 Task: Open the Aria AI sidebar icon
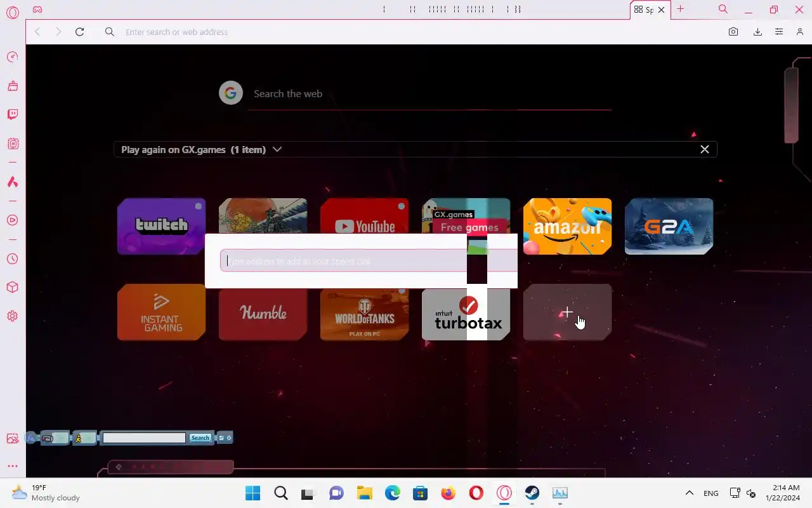(12, 182)
